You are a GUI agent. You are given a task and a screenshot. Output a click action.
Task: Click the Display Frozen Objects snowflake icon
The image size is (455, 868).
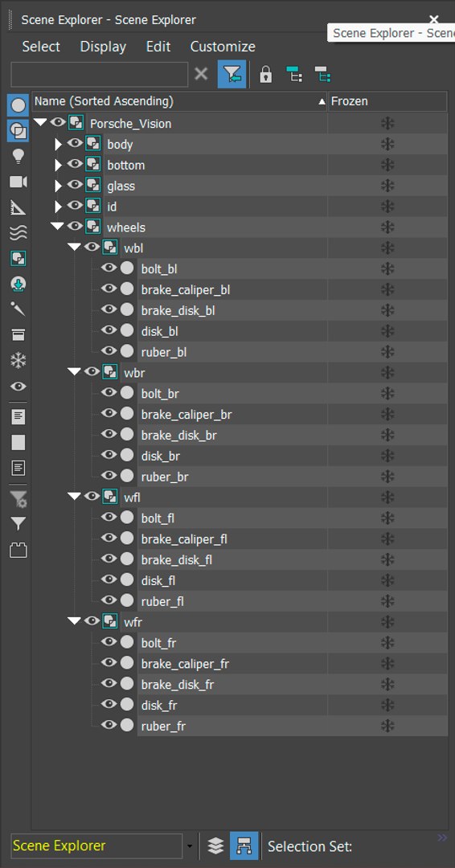pyautogui.click(x=18, y=361)
